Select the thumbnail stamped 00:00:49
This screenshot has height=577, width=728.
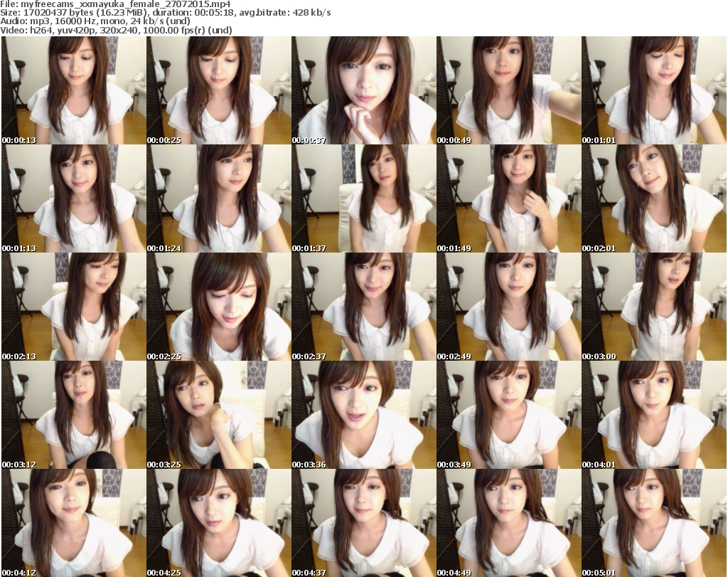click(509, 90)
